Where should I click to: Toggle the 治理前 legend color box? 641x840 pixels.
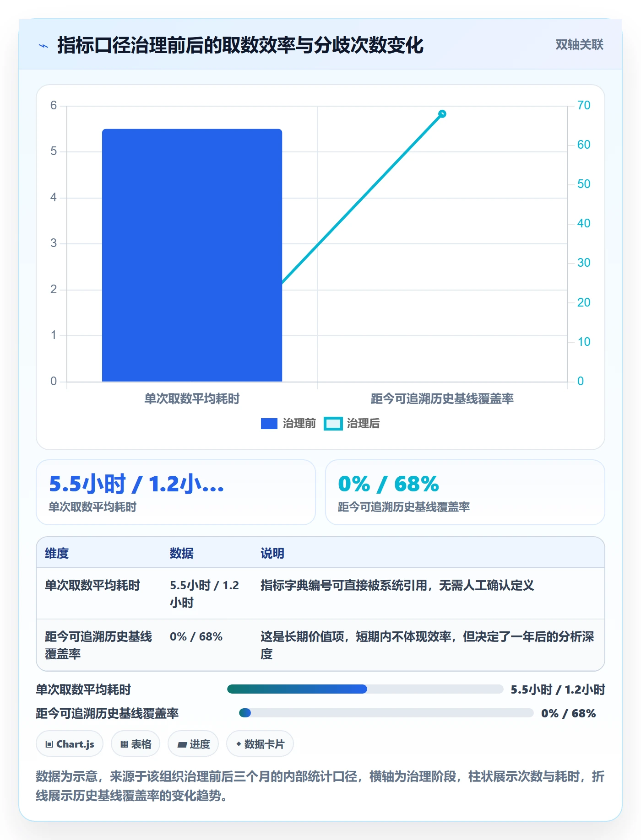click(x=269, y=424)
